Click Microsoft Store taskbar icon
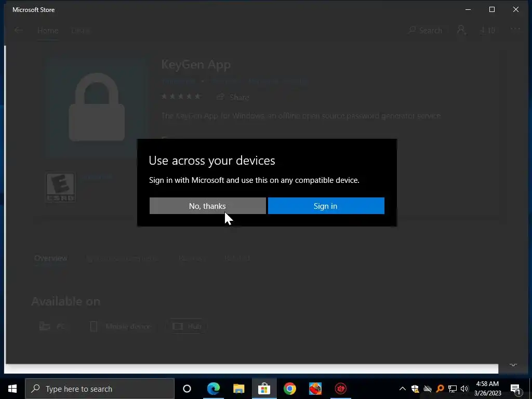The width and height of the screenshot is (532, 399). coord(264,389)
